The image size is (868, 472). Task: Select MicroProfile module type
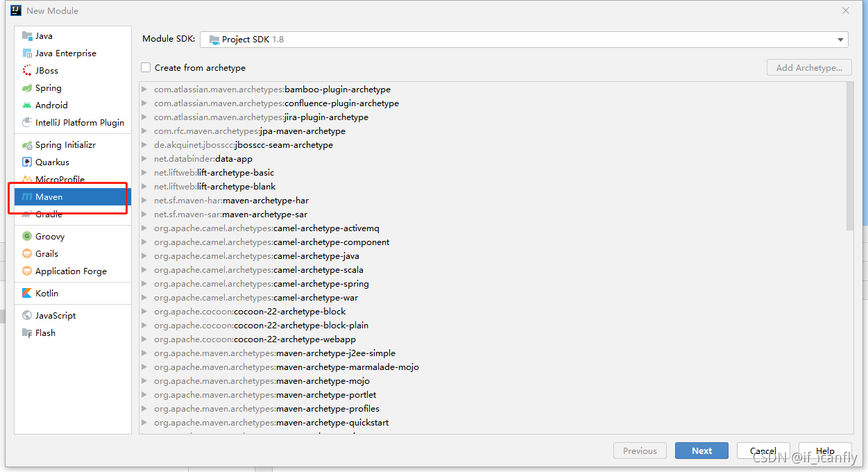point(73,180)
